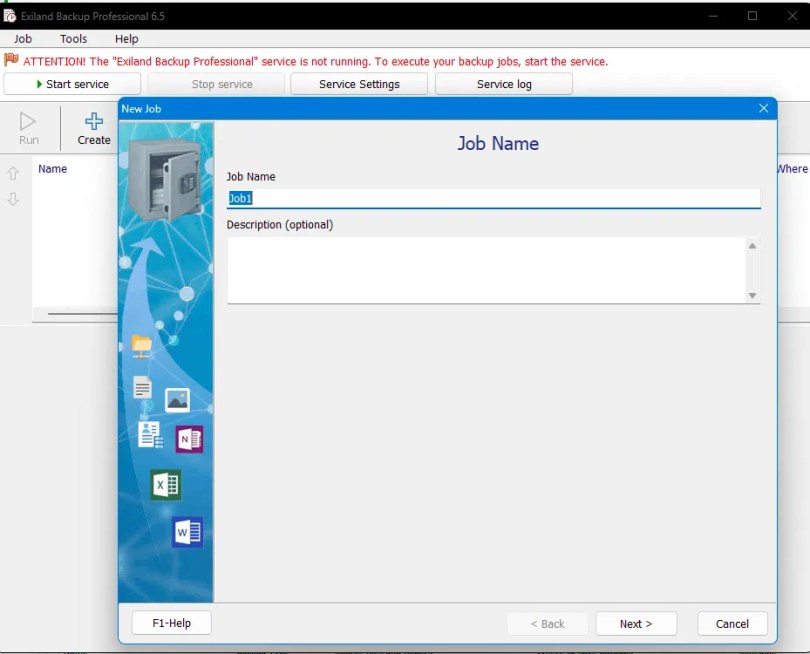Image resolution: width=810 pixels, height=654 pixels.
Task: Open the Tools menu
Action: pyautogui.click(x=73, y=39)
